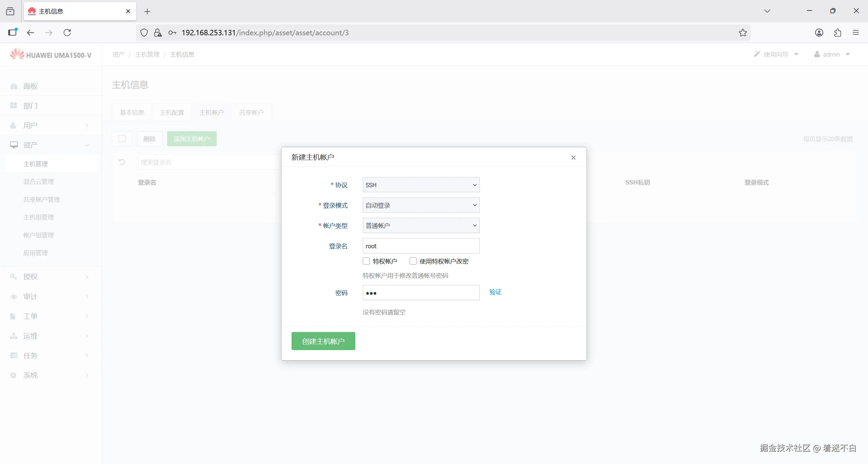Open browser hamburger application menu
The image size is (868, 464).
(x=856, y=33)
